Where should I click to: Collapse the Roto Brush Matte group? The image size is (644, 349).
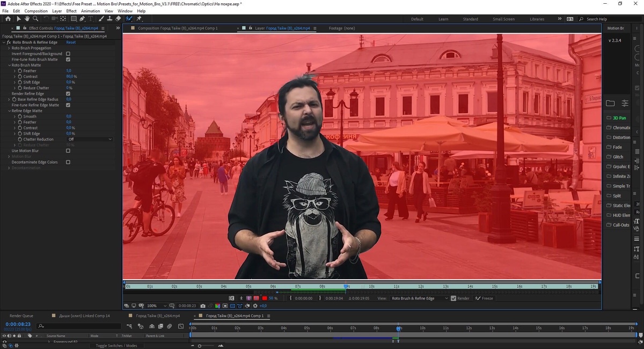pos(9,65)
